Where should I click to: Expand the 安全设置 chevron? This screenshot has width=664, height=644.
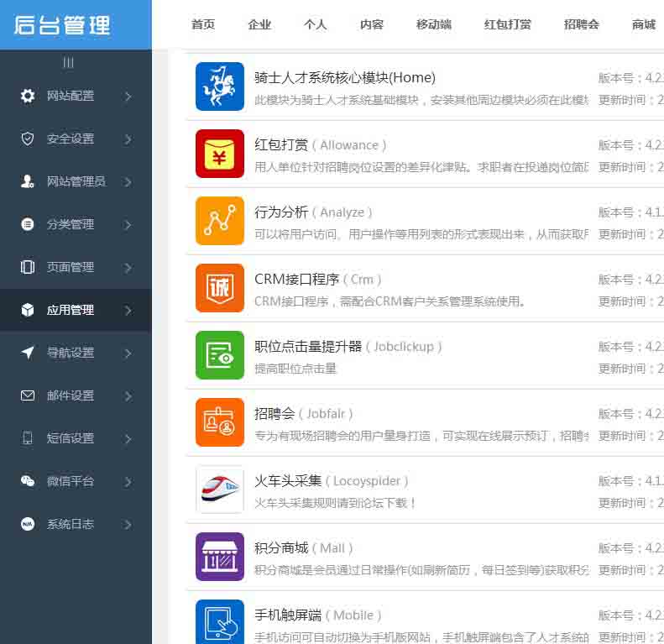tap(128, 139)
